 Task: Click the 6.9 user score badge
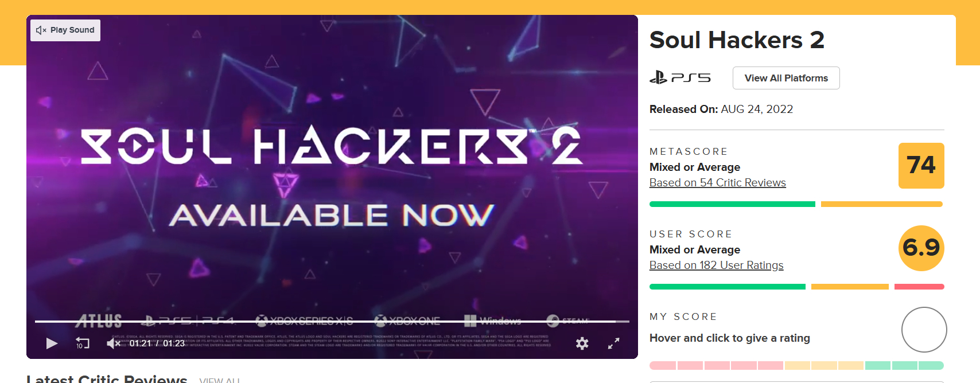coord(921,248)
